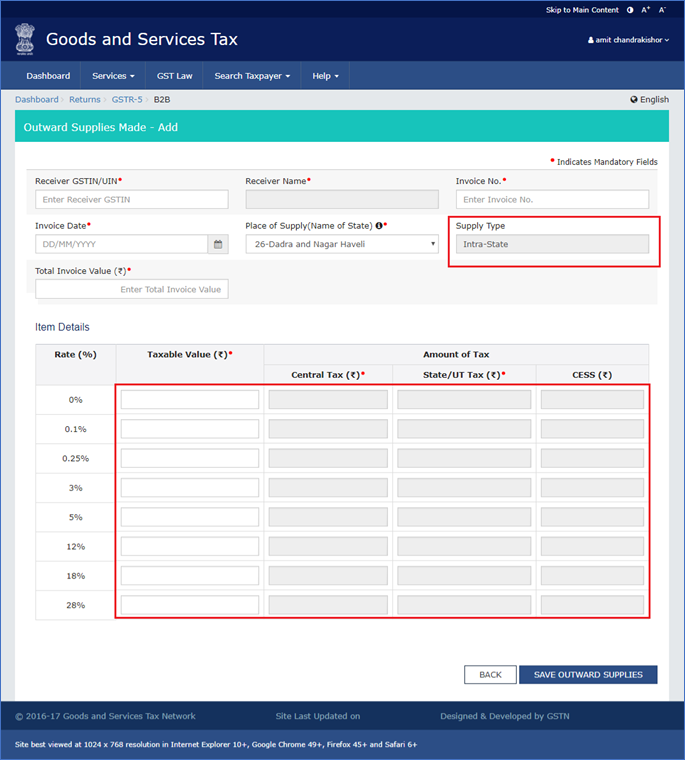The width and height of the screenshot is (685, 760).
Task: Increase font size with A+ icon
Action: pos(645,10)
